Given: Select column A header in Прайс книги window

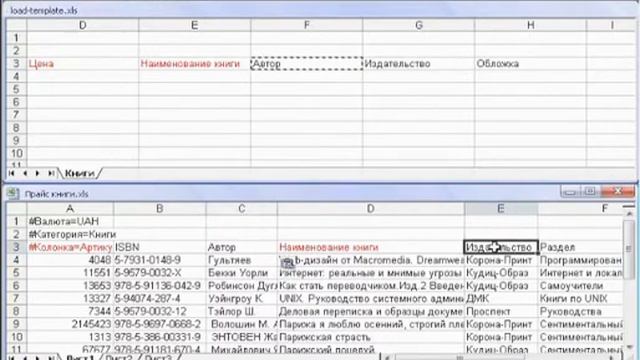Looking at the screenshot, I should point(70,209).
